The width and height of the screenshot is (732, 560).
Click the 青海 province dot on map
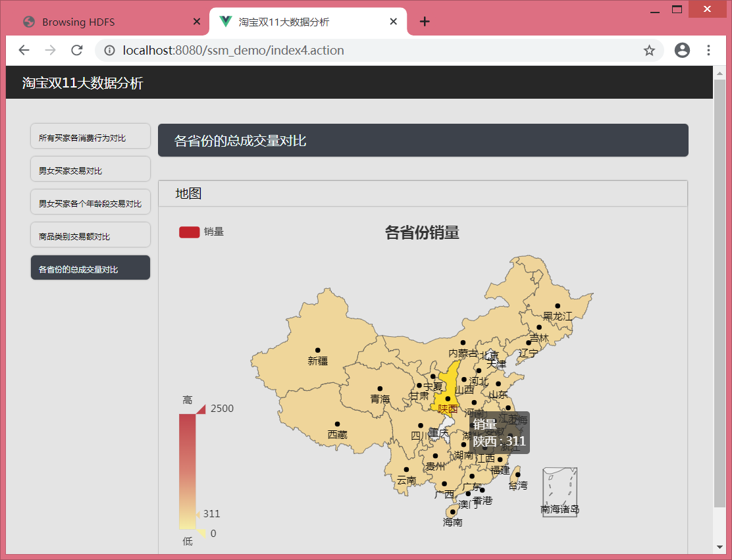[x=380, y=389]
